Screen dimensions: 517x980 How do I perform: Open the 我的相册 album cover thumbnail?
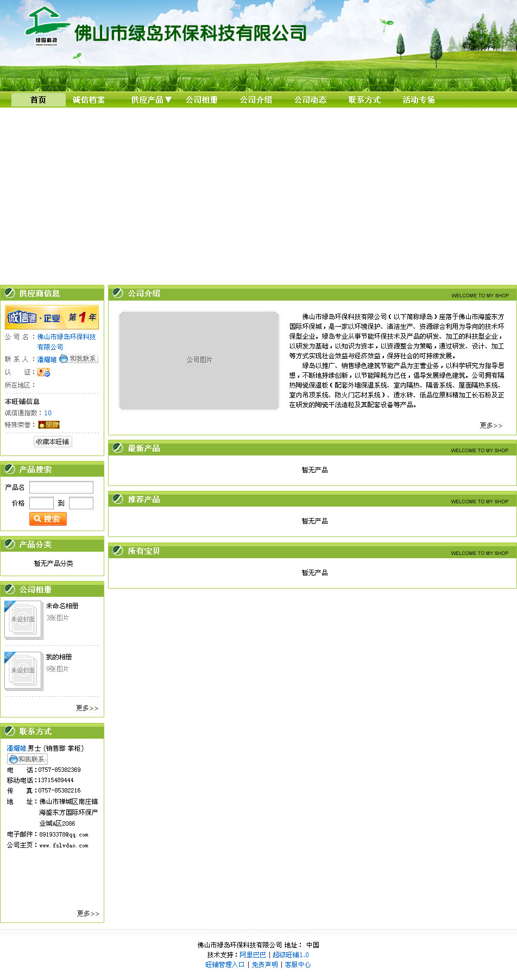coord(23,671)
